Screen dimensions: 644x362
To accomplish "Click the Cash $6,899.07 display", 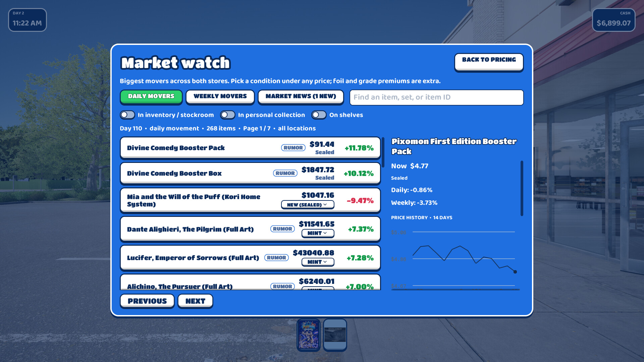I will point(613,20).
